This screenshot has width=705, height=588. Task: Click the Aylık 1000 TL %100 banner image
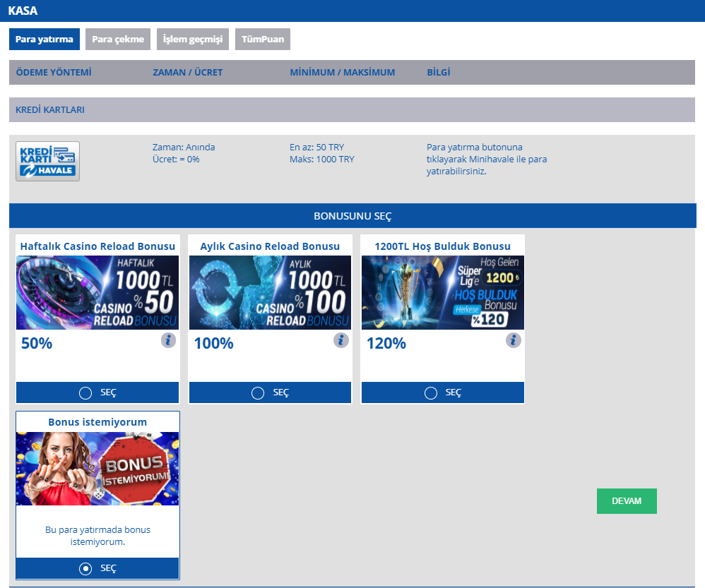tap(270, 292)
